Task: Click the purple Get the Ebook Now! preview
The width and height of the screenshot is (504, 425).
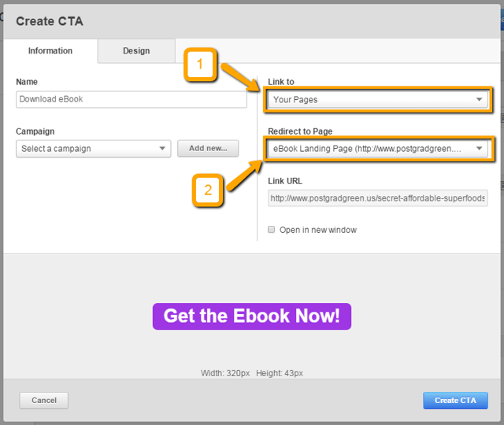Action: click(251, 316)
